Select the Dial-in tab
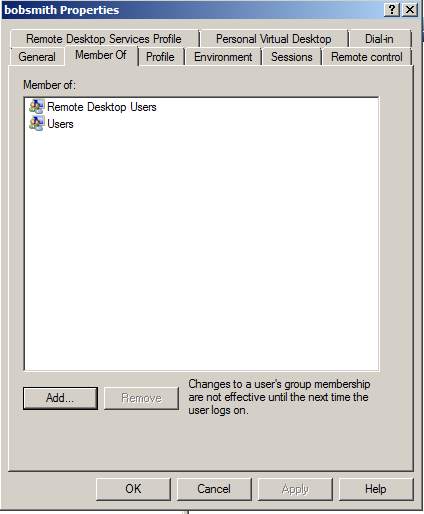Viewport: 424px width, 514px height. pos(379,39)
